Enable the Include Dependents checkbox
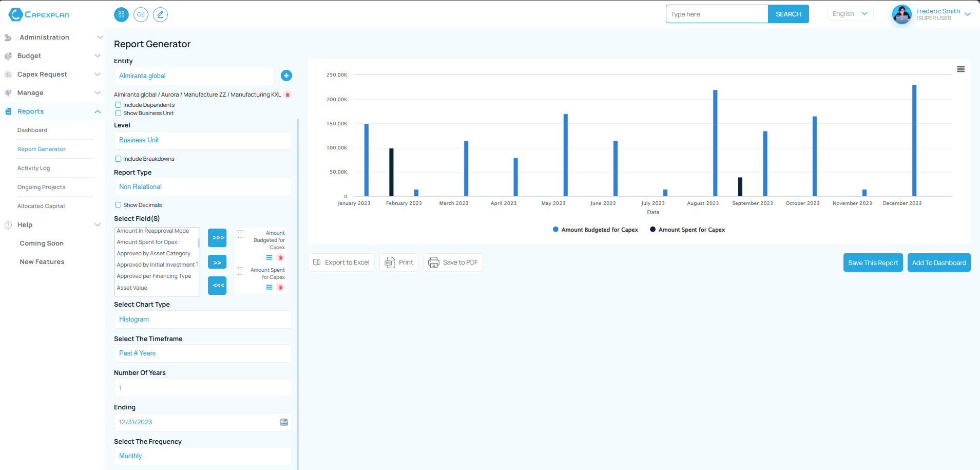Screen dimensions: 980x470 click(x=118, y=105)
